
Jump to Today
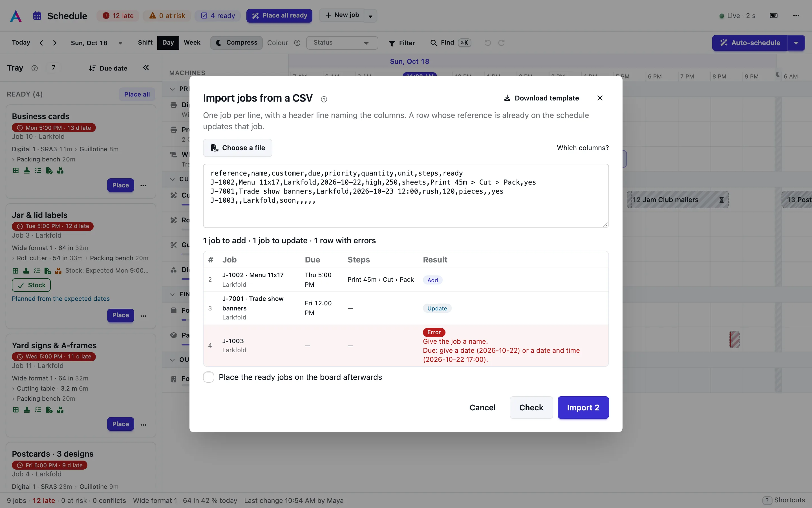pyautogui.click(x=21, y=43)
